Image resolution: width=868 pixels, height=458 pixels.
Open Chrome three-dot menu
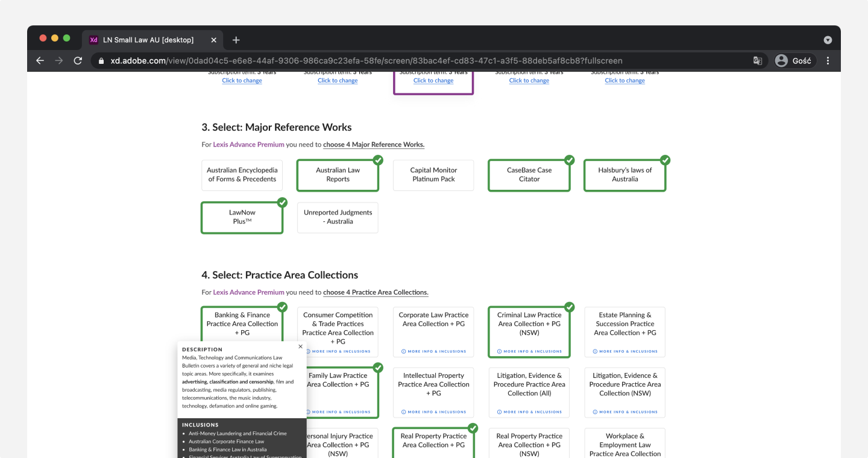tap(828, 61)
